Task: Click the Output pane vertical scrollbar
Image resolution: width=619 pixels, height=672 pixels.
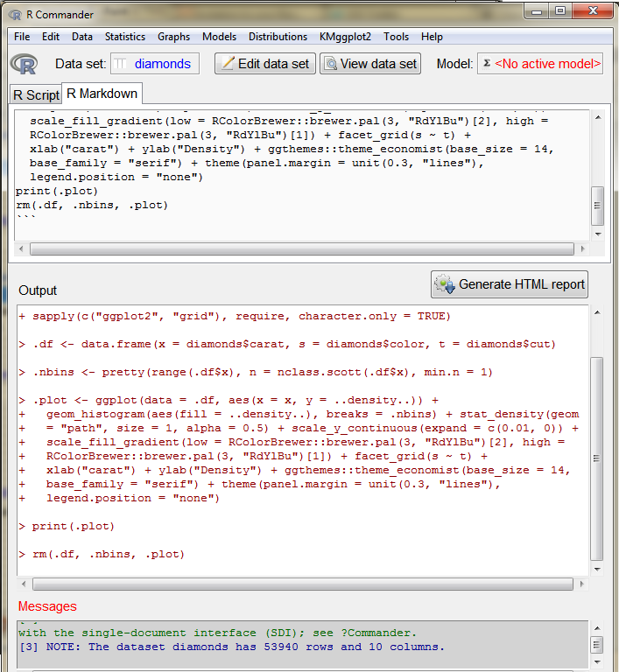Action: pos(597,455)
